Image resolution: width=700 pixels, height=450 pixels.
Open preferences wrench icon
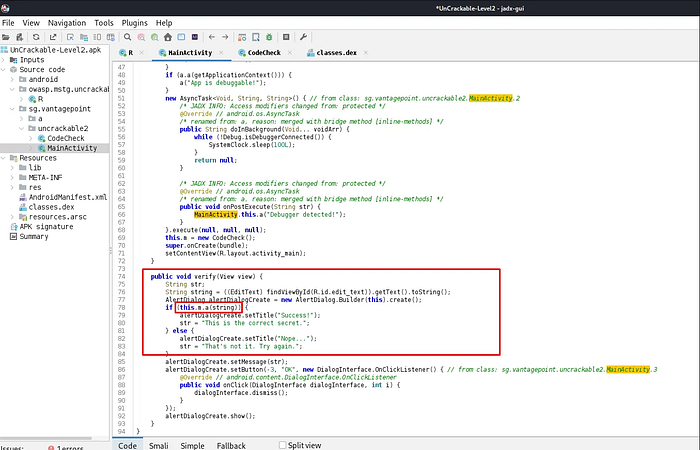[x=303, y=37]
